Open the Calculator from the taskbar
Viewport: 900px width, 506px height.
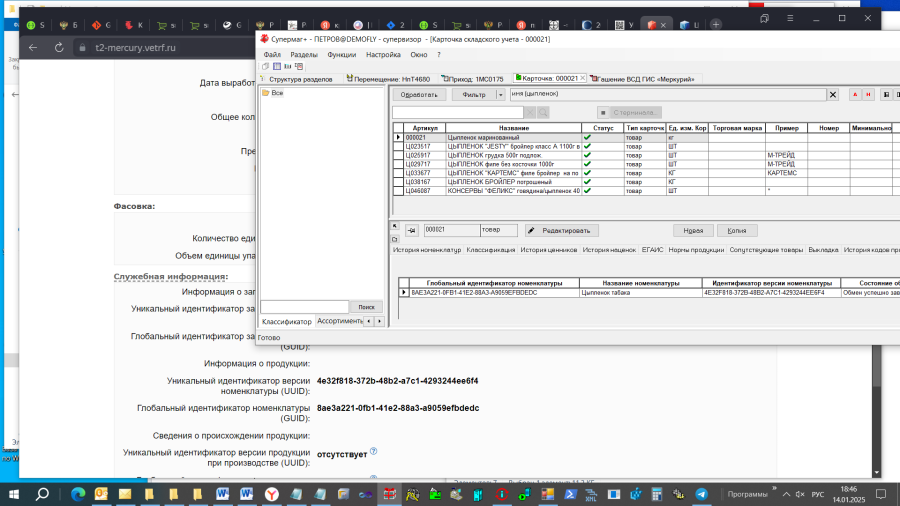click(x=657, y=494)
